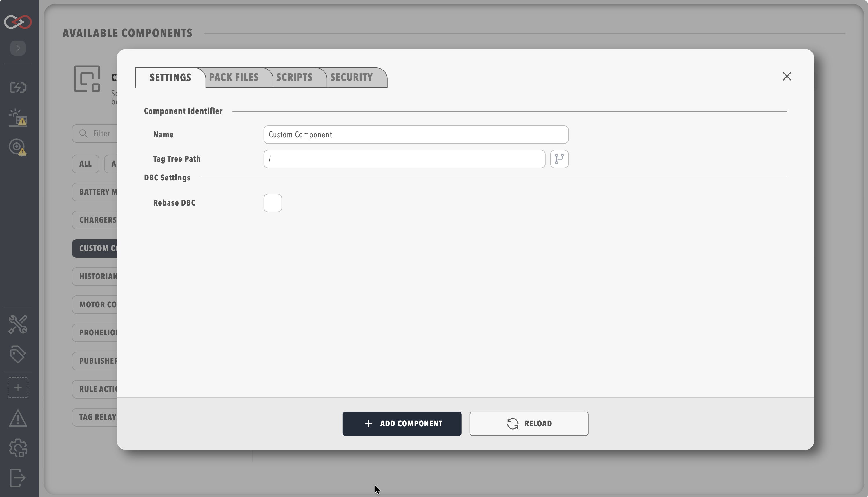
Task: Switch to the Settings tab
Action: click(170, 78)
